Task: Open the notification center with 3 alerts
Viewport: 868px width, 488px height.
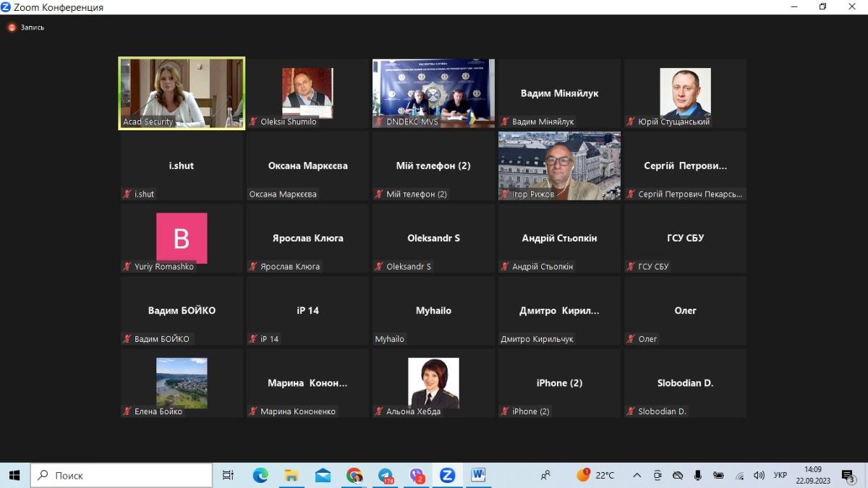Action: (848, 475)
